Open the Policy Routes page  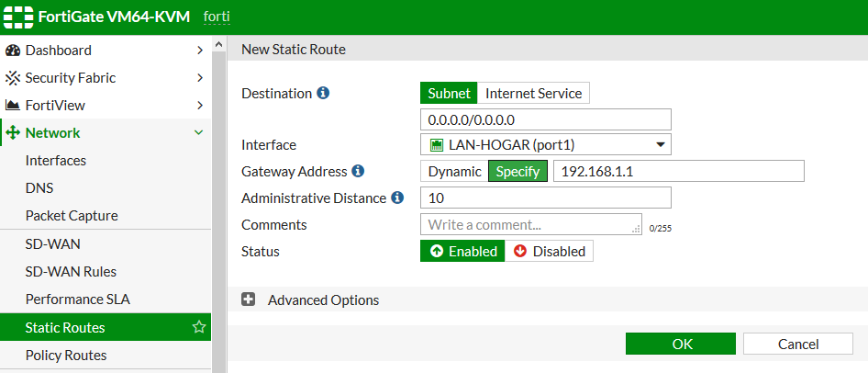coord(66,356)
